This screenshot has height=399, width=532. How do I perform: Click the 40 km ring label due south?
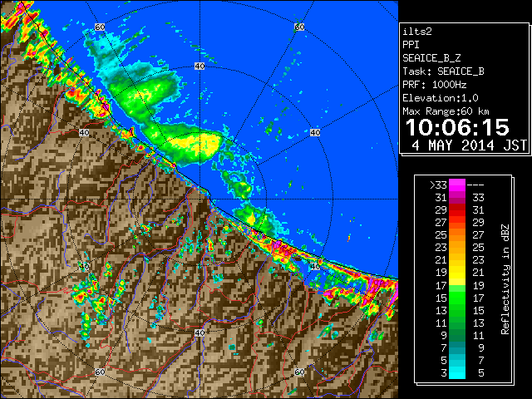pos(199,332)
